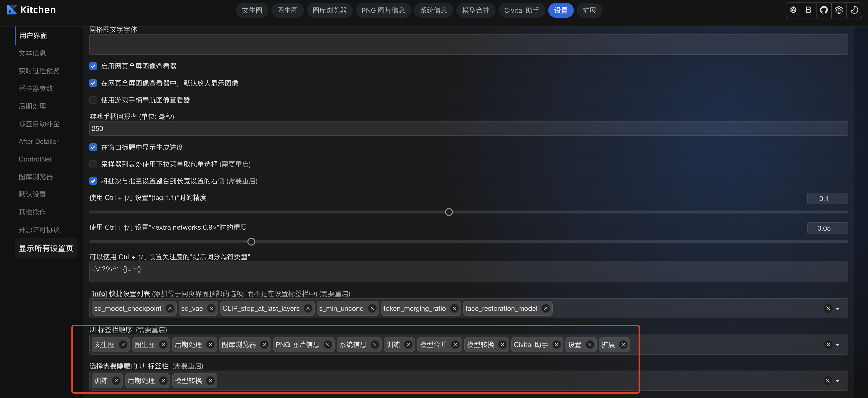Screen dimensions: 868x398
Task: Open 显示所有设置页 in the sidebar
Action: 46,248
